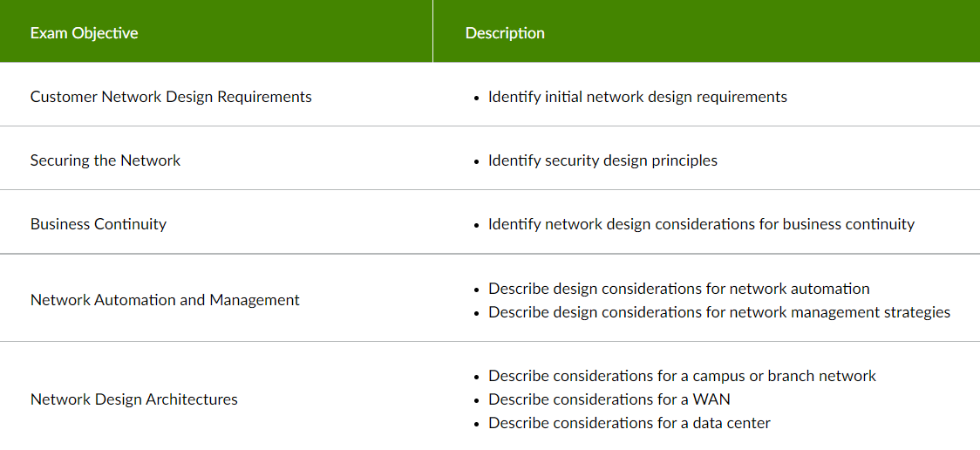Click the Network Design Architectures objective

pos(133,399)
